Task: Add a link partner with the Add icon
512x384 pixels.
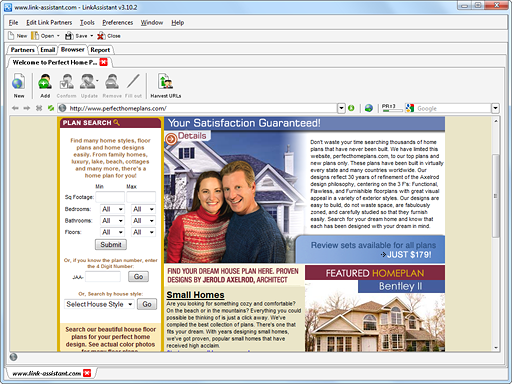Action: point(45,82)
